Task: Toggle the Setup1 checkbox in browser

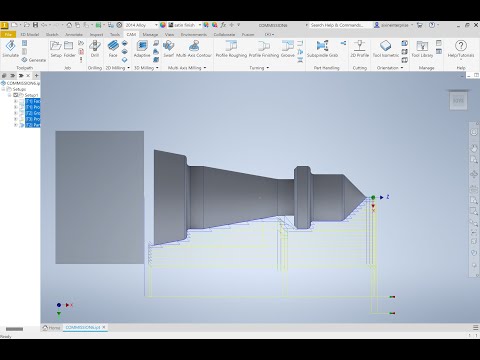Action: point(15,95)
